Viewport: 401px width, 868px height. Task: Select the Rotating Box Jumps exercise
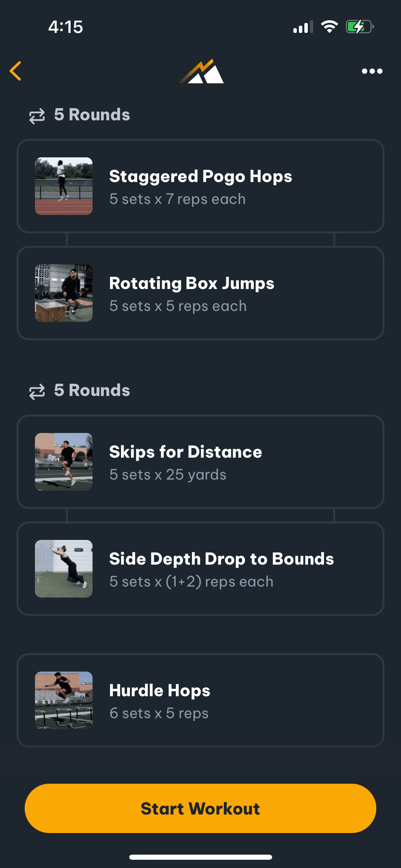[x=200, y=293]
